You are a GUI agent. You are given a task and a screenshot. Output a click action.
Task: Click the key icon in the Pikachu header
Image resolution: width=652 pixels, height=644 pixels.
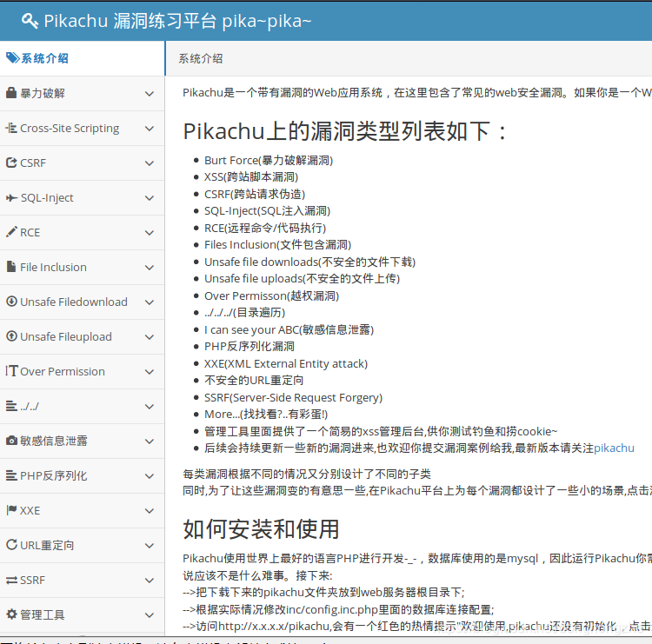click(30, 20)
